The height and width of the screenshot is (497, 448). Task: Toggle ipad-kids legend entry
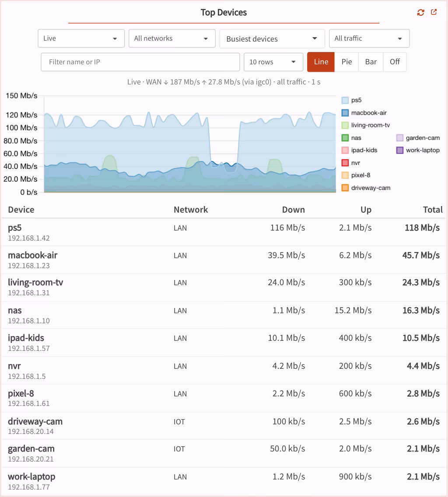pyautogui.click(x=360, y=150)
